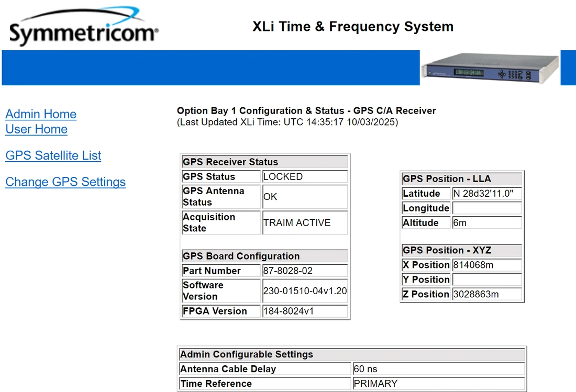Open Change GPS Settings
The height and width of the screenshot is (392, 576).
click(65, 182)
